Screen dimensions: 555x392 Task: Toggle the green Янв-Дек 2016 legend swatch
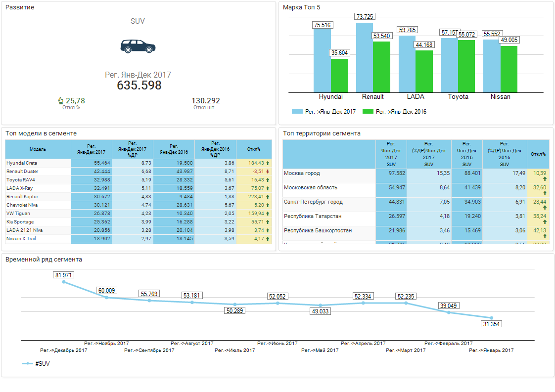pyautogui.click(x=368, y=112)
